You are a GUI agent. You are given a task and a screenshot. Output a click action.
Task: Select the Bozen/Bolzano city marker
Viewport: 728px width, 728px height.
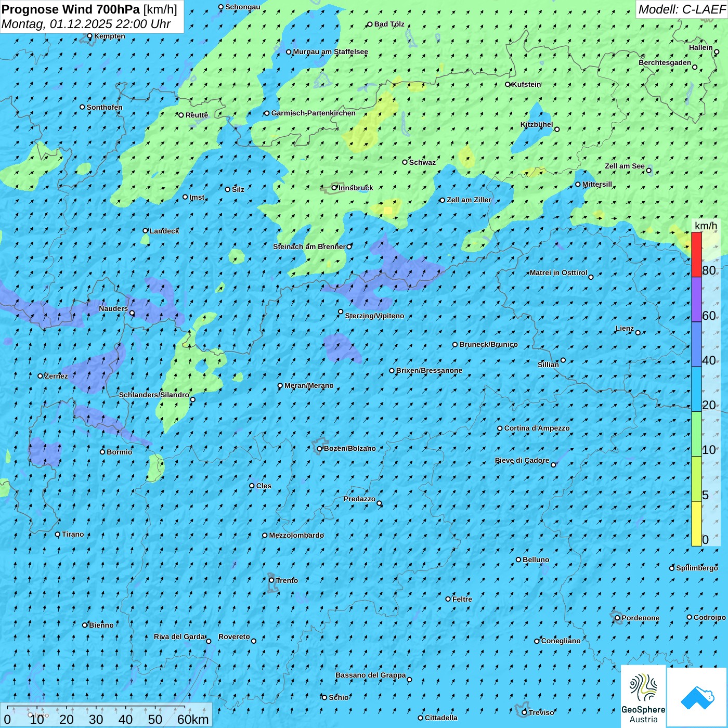pos(320,449)
